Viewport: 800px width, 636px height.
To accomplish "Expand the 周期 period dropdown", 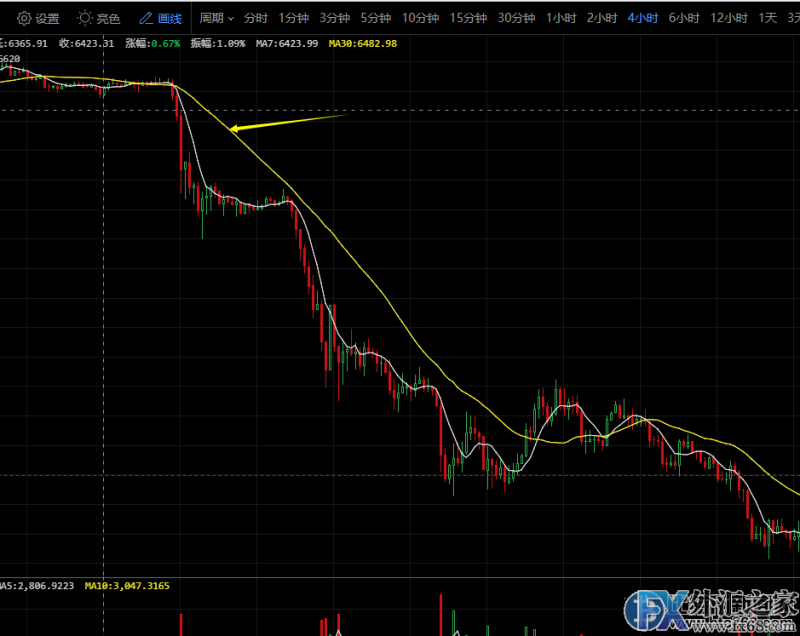I will pyautogui.click(x=216, y=18).
